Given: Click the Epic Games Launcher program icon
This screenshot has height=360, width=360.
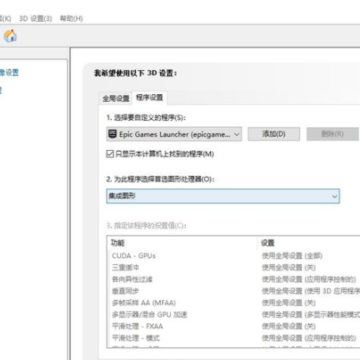Looking at the screenshot, I should (113, 134).
